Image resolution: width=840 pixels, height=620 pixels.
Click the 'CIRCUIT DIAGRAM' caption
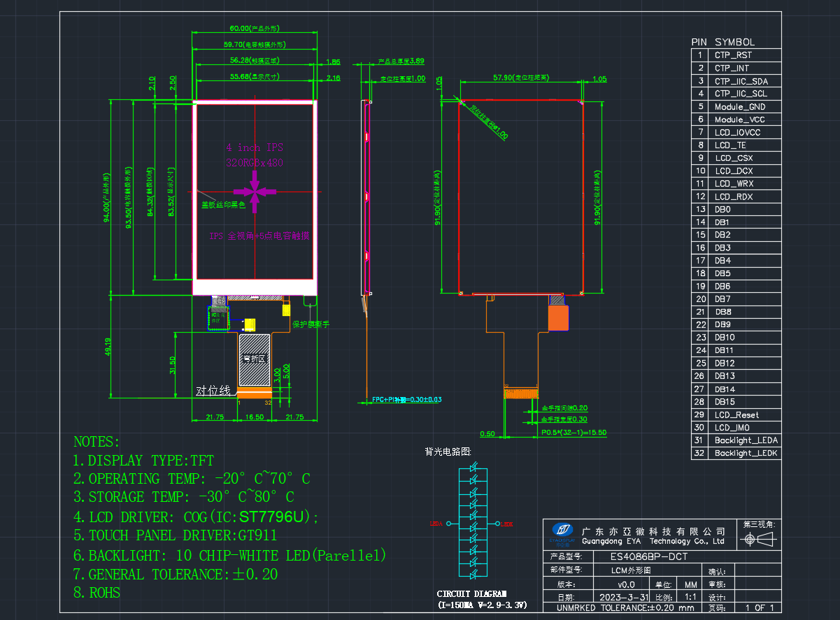[472, 594]
